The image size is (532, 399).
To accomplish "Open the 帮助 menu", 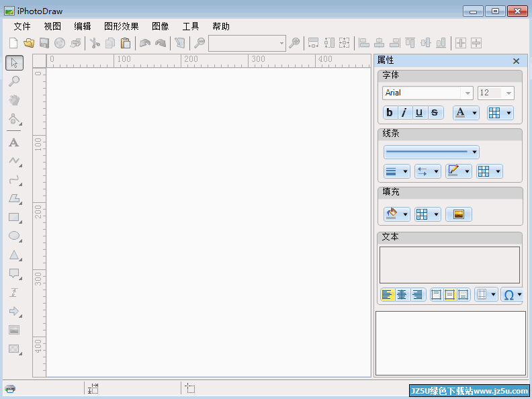I will click(221, 26).
